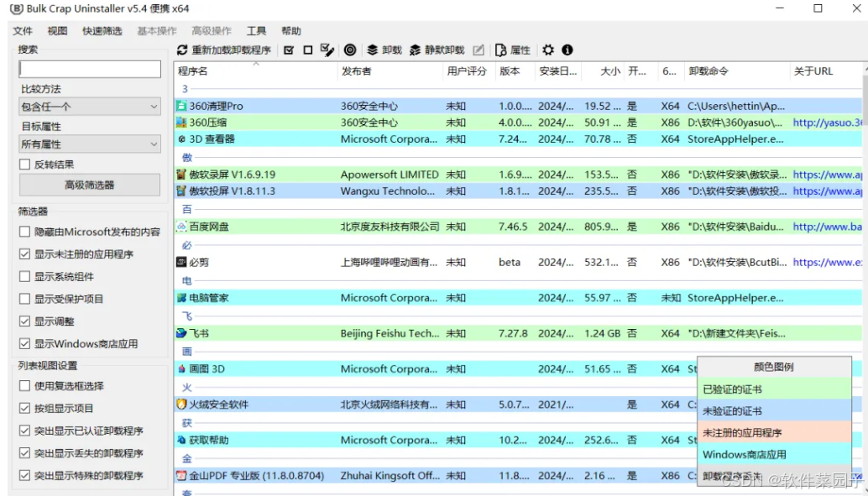
Task: Enable 反转结果 checkbox
Action: pos(24,164)
